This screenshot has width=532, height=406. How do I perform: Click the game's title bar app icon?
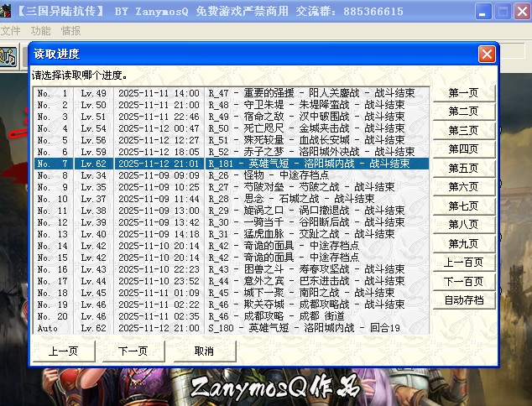(6, 12)
